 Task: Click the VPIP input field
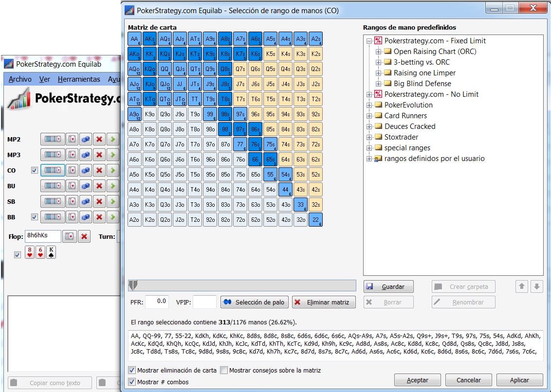click(x=204, y=302)
